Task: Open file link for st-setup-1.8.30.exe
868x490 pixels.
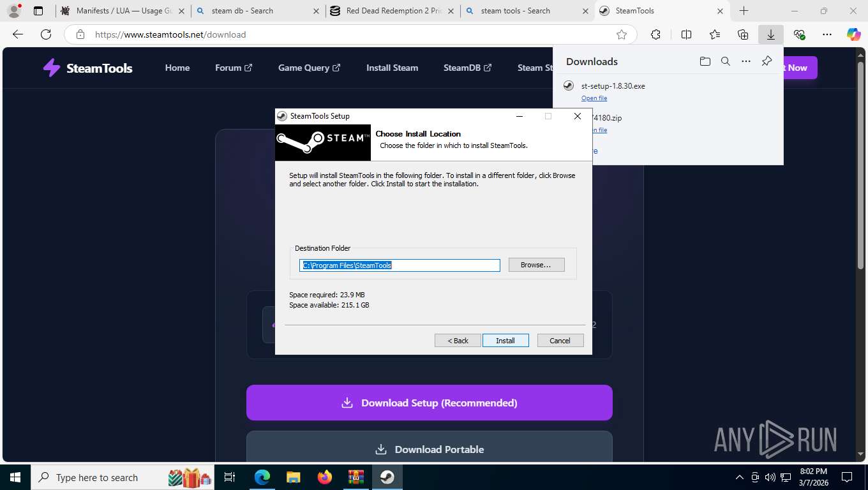Action: point(594,98)
